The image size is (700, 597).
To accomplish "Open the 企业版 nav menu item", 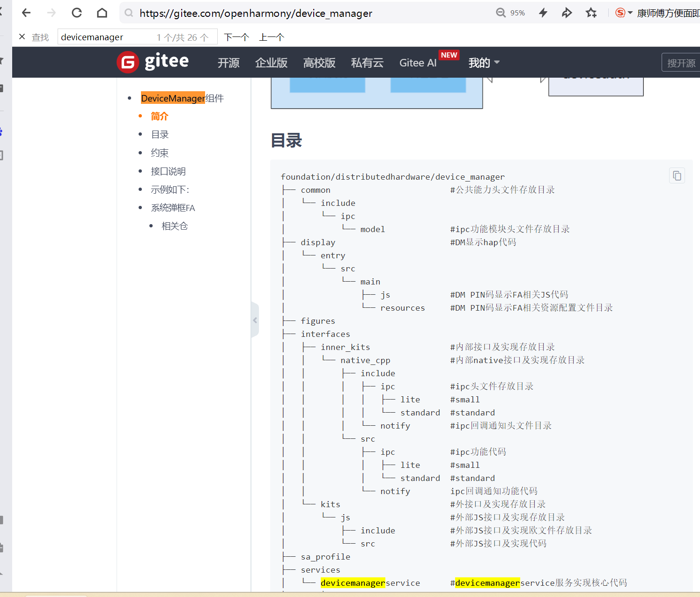I will pyautogui.click(x=271, y=63).
